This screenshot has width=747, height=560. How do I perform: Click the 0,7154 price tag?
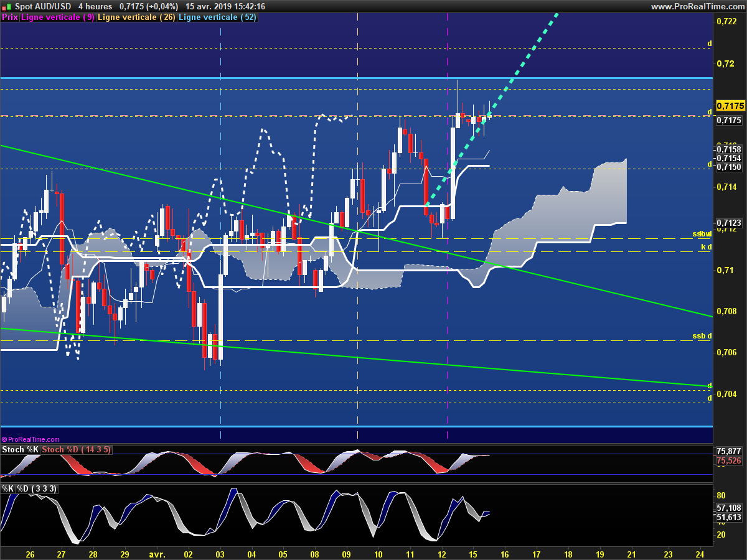[729, 158]
